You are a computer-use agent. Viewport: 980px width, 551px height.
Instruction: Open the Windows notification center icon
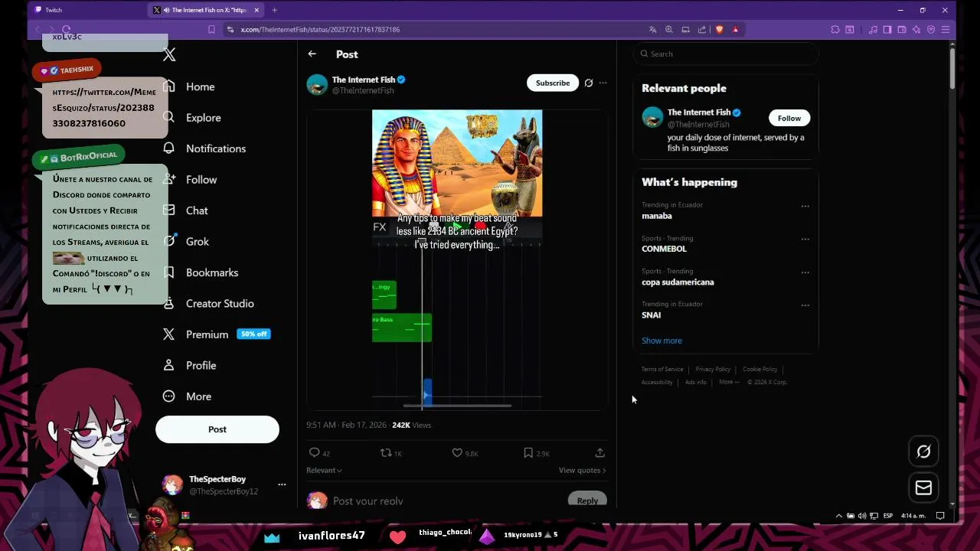(x=940, y=516)
